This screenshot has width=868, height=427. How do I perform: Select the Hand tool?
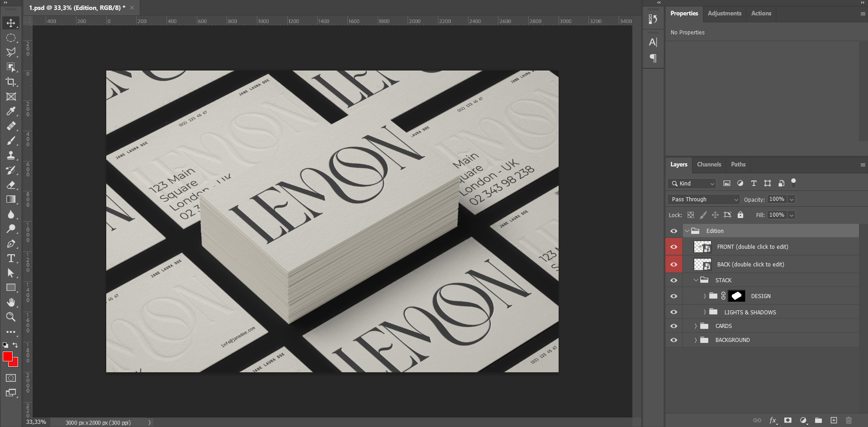coord(11,302)
